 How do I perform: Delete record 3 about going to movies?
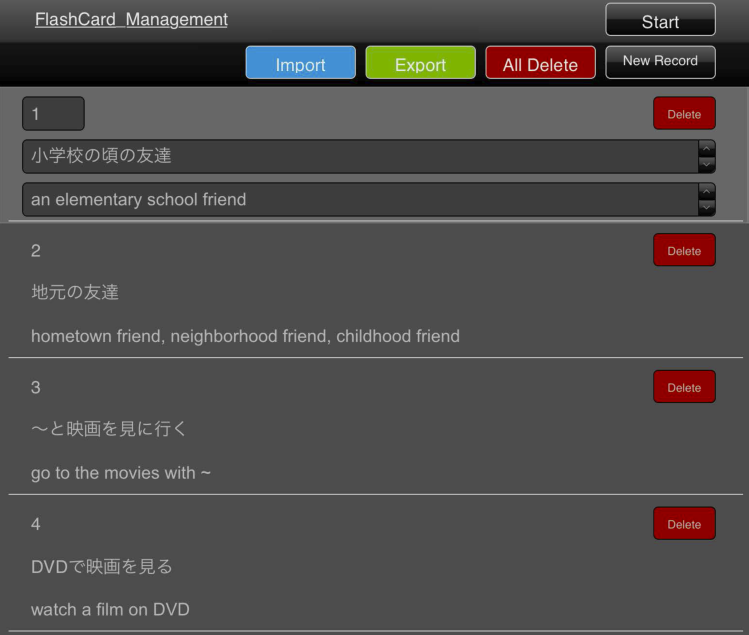tap(684, 387)
